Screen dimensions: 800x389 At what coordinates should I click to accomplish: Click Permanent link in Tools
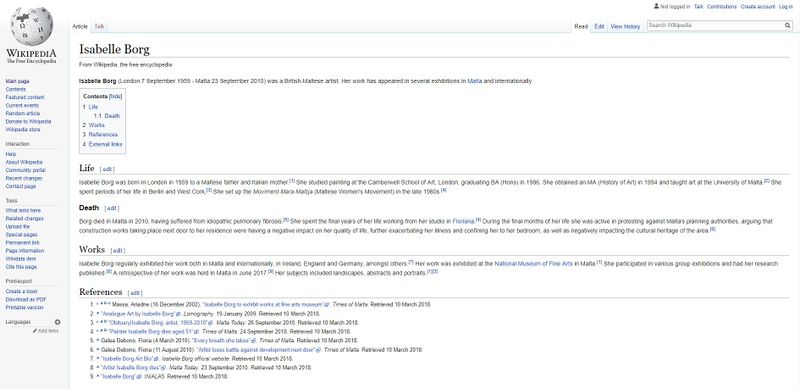tap(22, 243)
